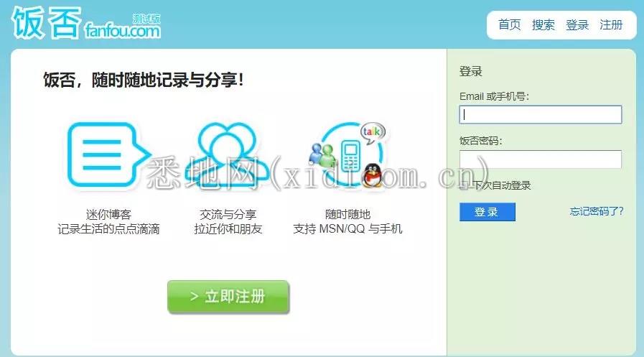Click the 测试版 beta badge
Viewport: 644px width, 357px height.
[146, 19]
